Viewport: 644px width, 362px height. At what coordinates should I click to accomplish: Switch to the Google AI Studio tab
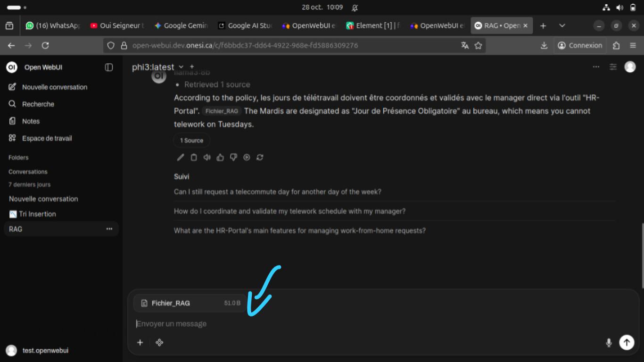click(245, 26)
